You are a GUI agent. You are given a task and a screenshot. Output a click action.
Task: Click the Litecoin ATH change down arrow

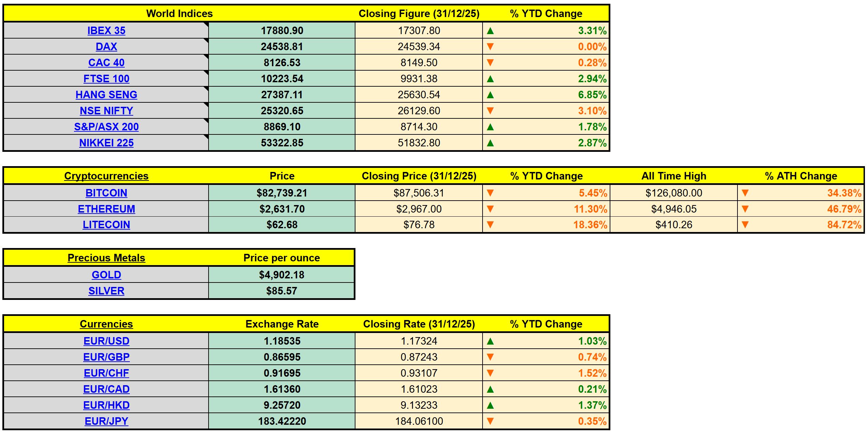745,225
